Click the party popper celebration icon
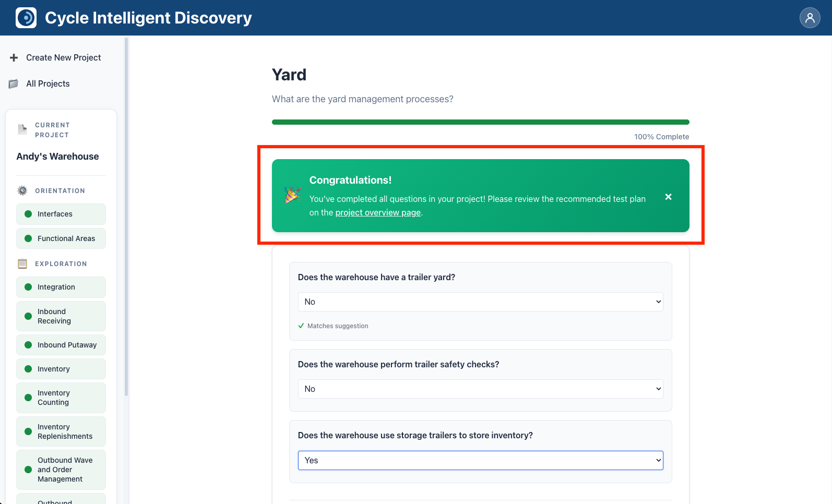This screenshot has height=504, width=832. pyautogui.click(x=292, y=195)
